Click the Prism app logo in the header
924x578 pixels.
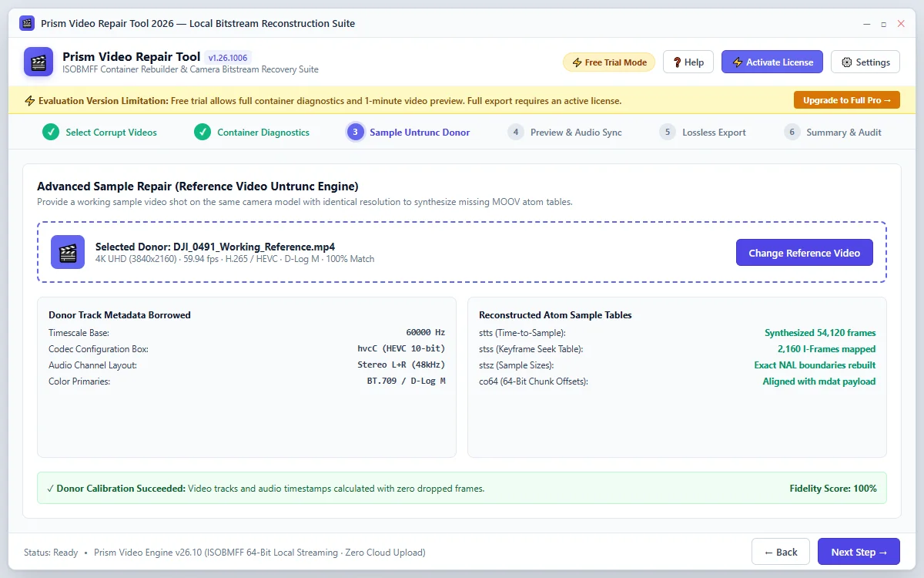click(x=38, y=62)
